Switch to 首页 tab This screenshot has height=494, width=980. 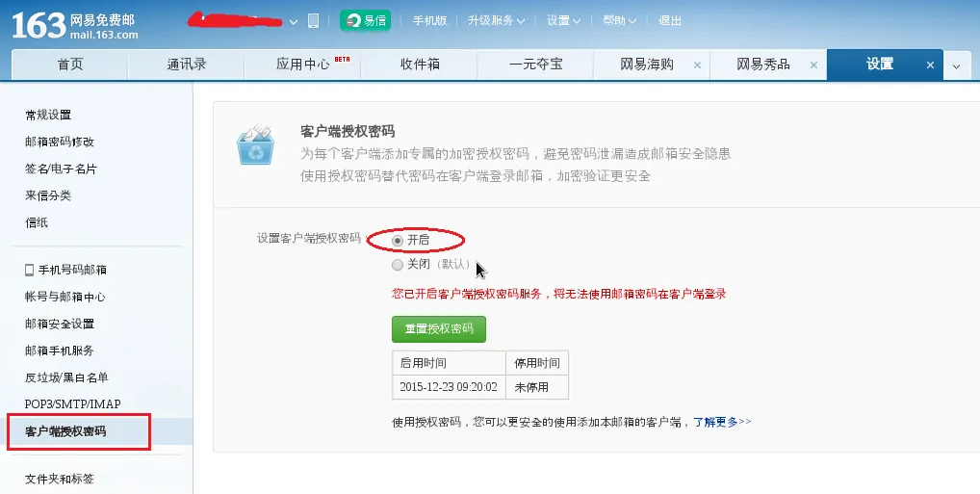pos(70,65)
